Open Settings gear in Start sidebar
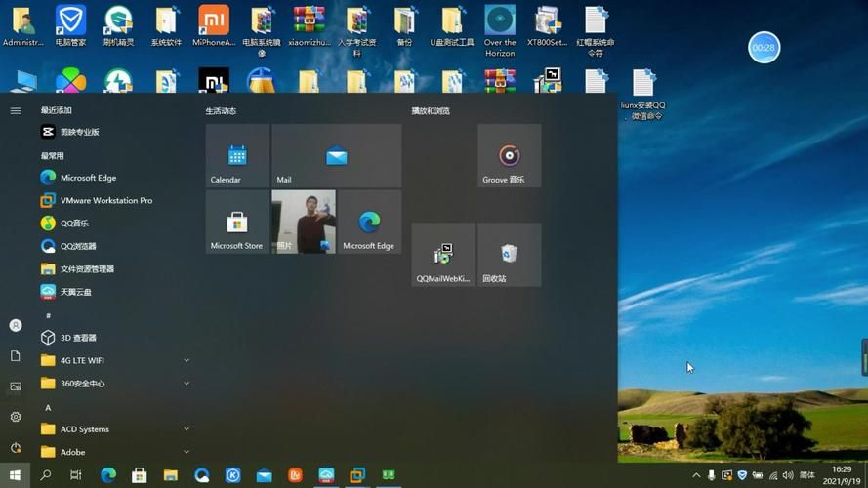Viewport: 868px width, 488px height. click(x=16, y=417)
